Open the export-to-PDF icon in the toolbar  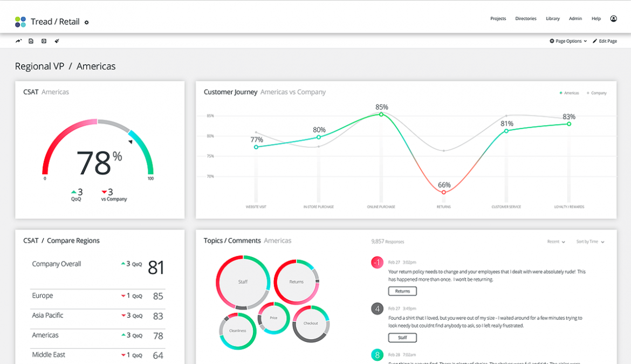(x=31, y=40)
